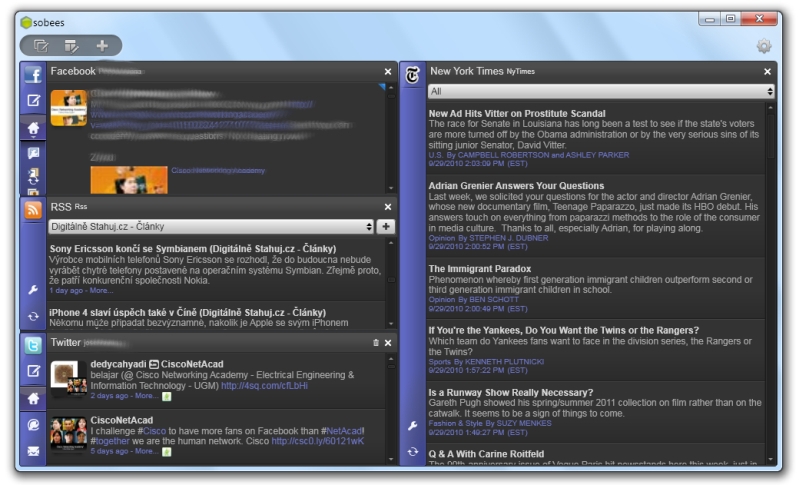Click the dedycahyadi avatar
The height and width of the screenshot is (485, 800).
pos(68,378)
